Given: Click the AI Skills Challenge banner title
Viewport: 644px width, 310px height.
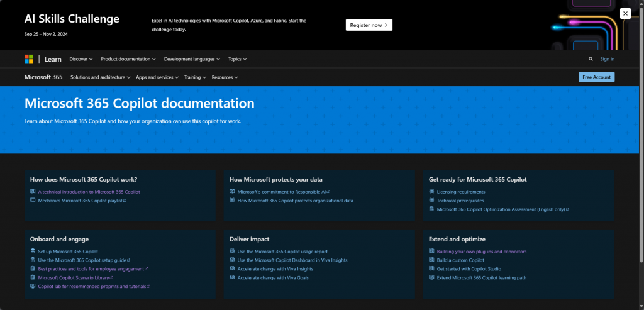Looking at the screenshot, I should coord(72,18).
